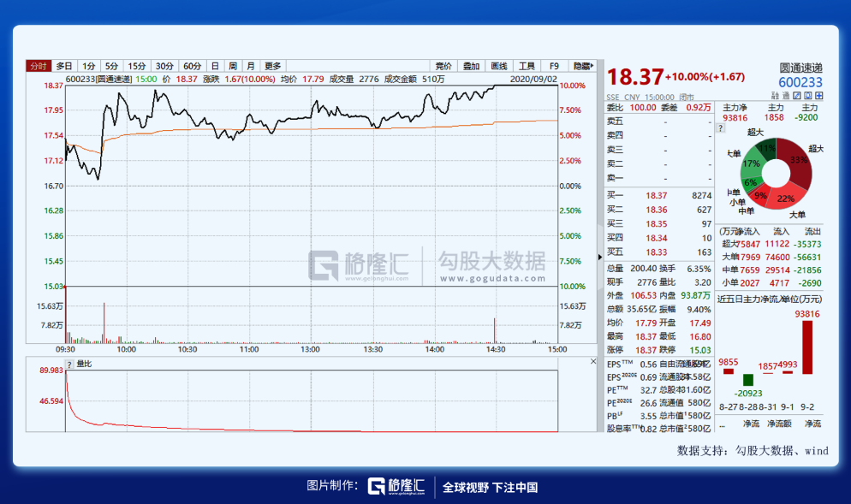The width and height of the screenshot is (851, 504).
Task: Click the 主力净 93816 value
Action: pyautogui.click(x=735, y=118)
